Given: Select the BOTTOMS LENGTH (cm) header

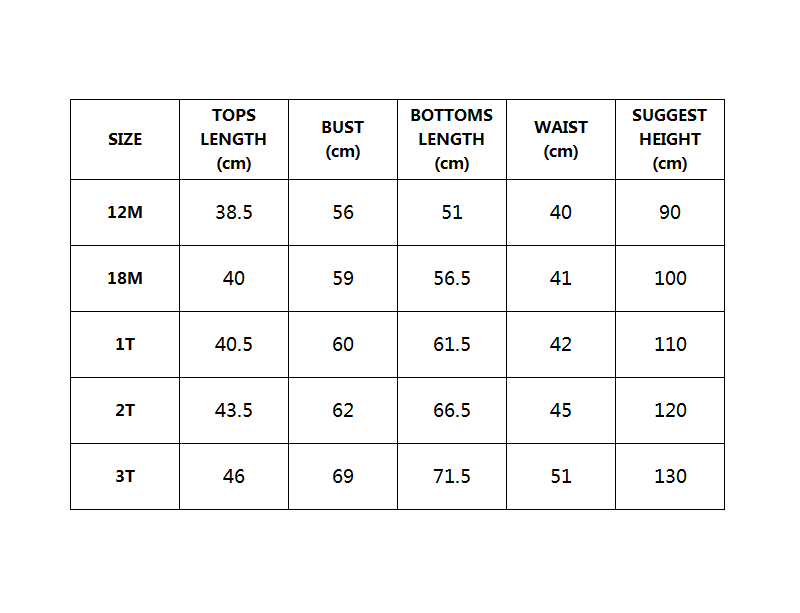Looking at the screenshot, I should pyautogui.click(x=452, y=139).
